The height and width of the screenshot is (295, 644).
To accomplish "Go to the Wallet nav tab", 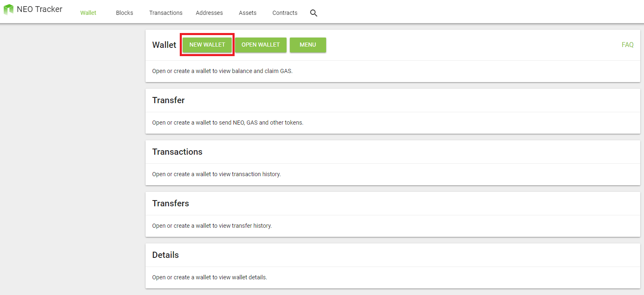I will click(88, 13).
